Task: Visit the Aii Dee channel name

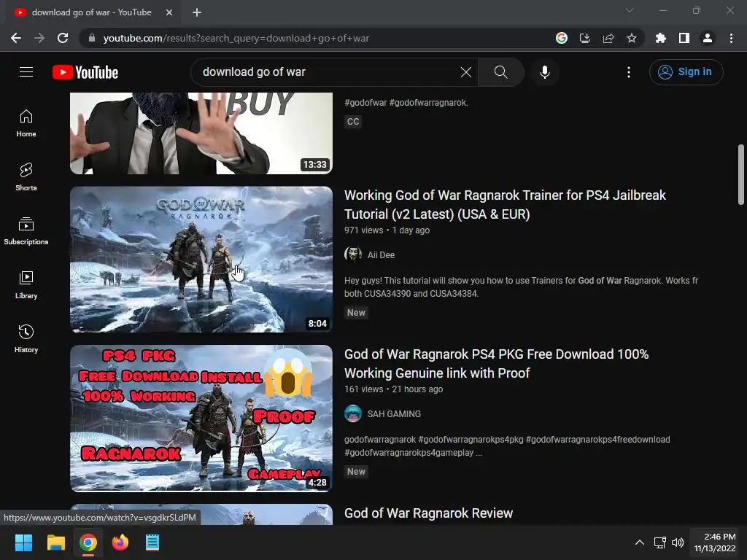Action: 381,254
